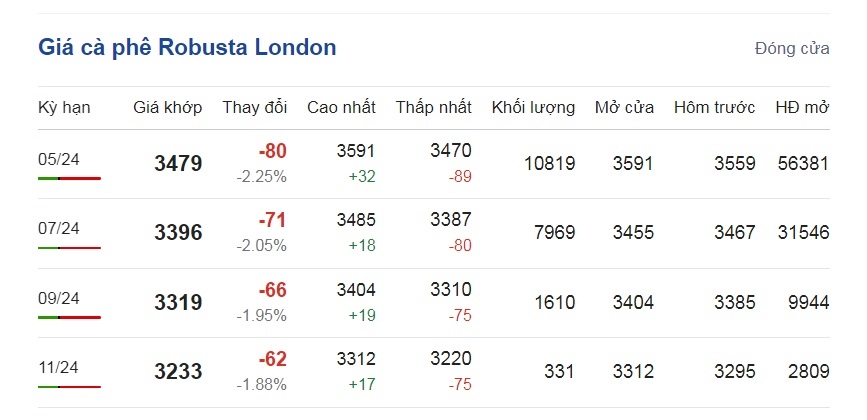Click the 05/24 price range bar
Screen dimensions: 867x420
click(x=70, y=178)
